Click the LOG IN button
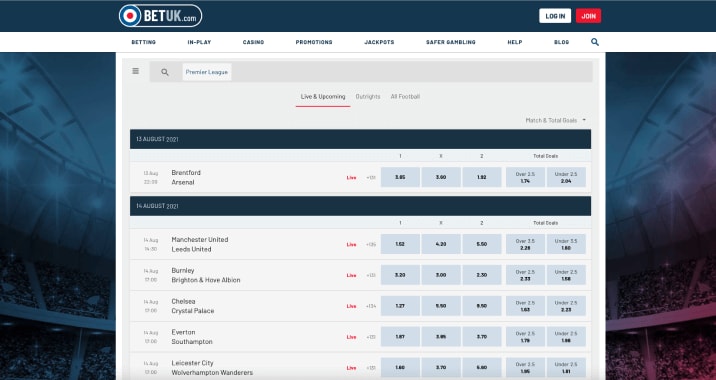 [x=555, y=16]
